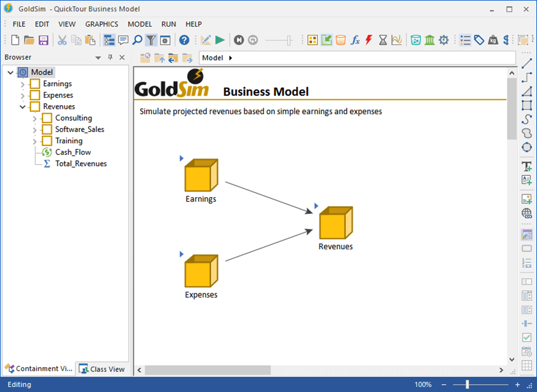Select the Expenses container in diagram
Image resolution: width=537 pixels, height=392 pixels.
(201, 271)
